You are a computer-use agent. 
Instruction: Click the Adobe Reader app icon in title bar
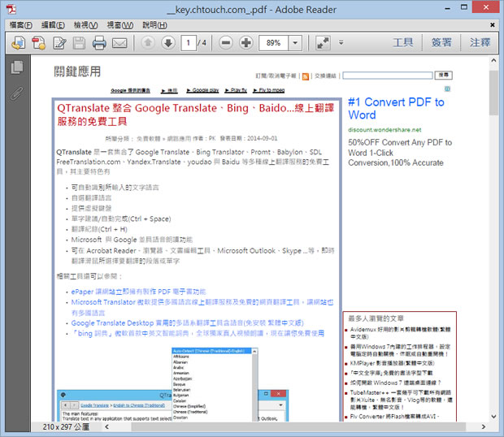click(11, 9)
